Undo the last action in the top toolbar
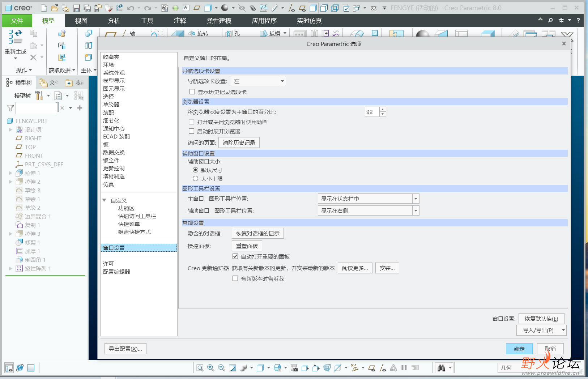588x379 pixels. tap(131, 8)
